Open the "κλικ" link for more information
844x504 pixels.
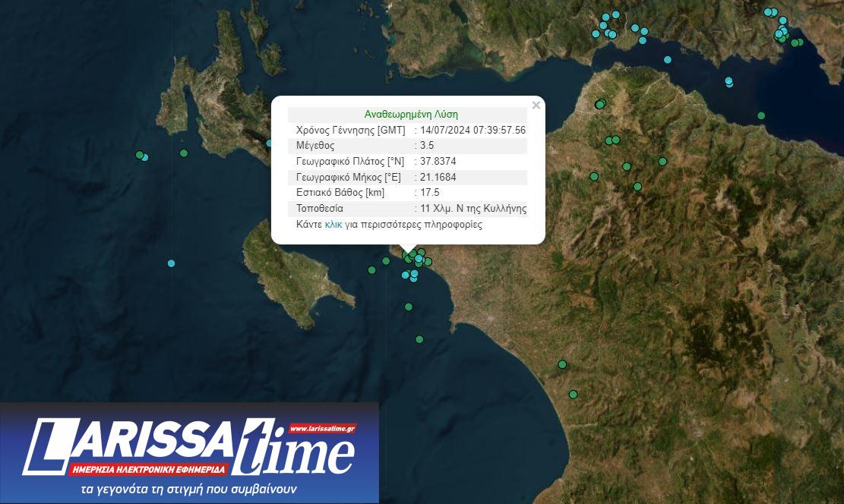[333, 225]
